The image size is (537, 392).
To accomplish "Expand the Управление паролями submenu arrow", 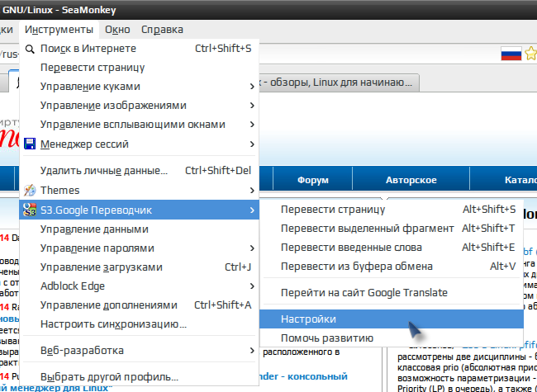I will click(x=252, y=248).
